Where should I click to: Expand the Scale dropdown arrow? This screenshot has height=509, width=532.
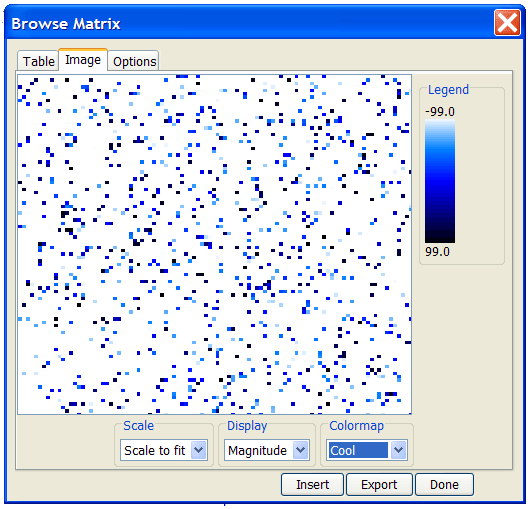click(198, 450)
